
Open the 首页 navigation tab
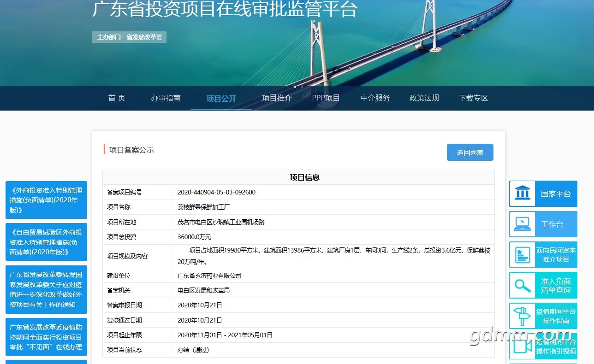pos(117,98)
